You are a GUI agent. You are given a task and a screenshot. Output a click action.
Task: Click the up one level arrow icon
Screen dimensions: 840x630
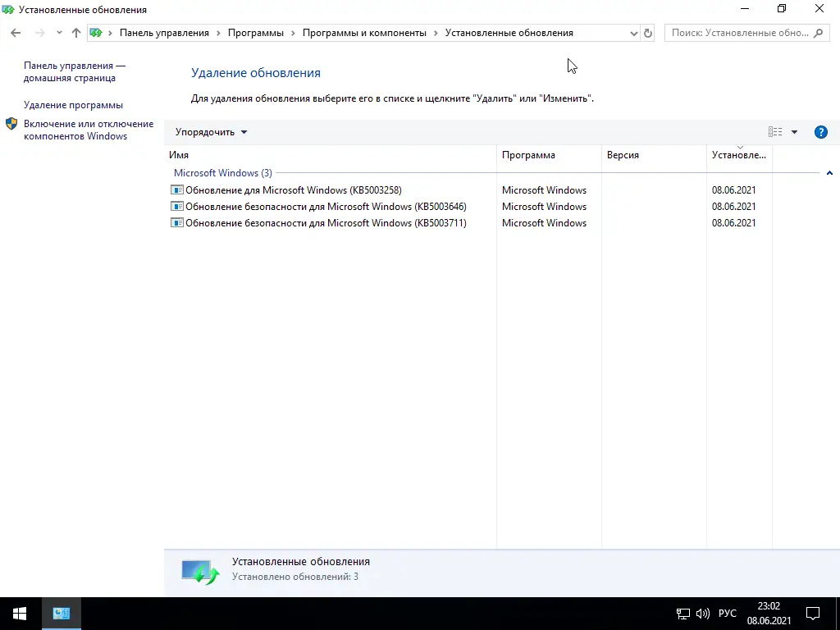(x=75, y=33)
